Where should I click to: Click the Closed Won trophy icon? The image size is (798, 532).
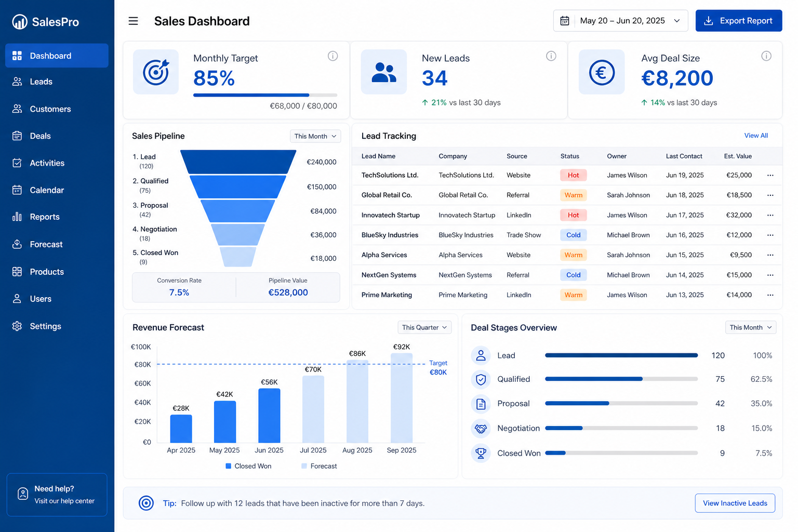click(481, 453)
